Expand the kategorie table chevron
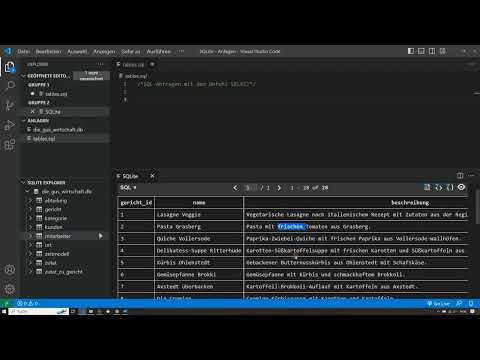Image resolution: width=480 pixels, height=360 pixels. (x=30, y=218)
